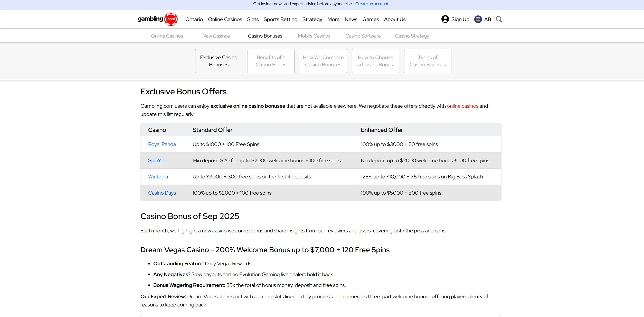Switch to the New Casinos sub-tab
This screenshot has width=644, height=317.
pyautogui.click(x=216, y=36)
